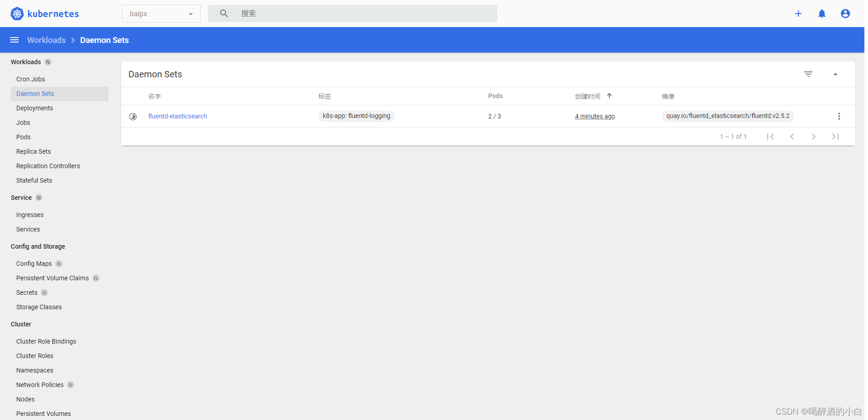
Task: Open Network Policies in sidebar
Action: coord(40,385)
